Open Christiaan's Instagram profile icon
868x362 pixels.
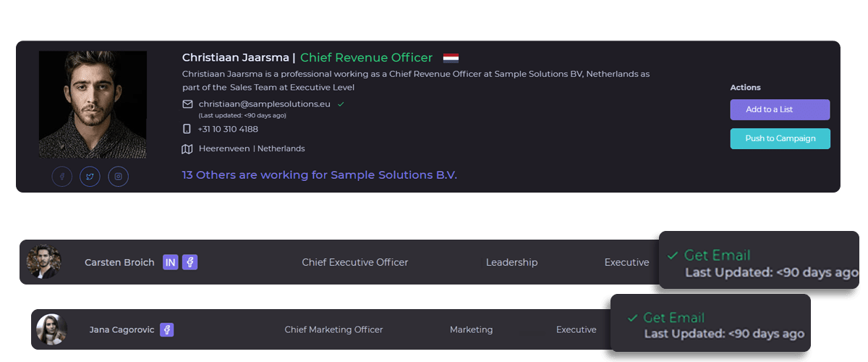pyautogui.click(x=118, y=177)
